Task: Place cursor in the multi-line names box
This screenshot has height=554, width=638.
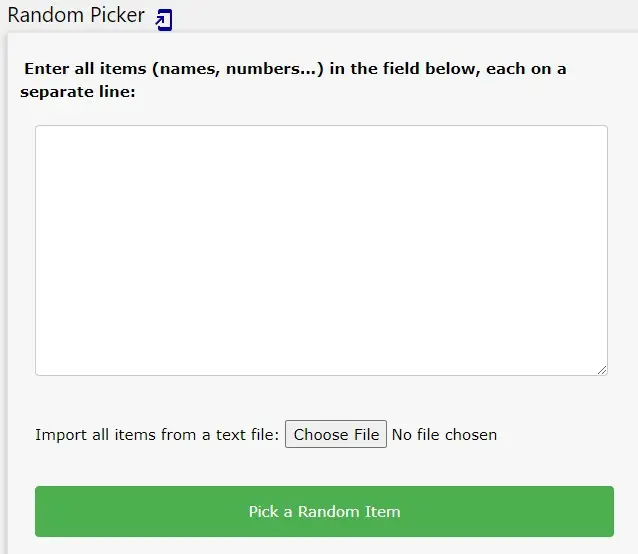Action: [321, 250]
